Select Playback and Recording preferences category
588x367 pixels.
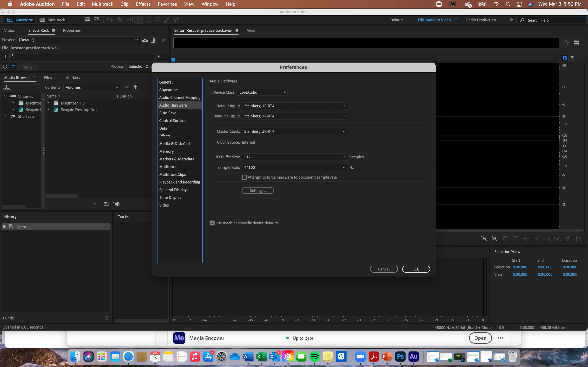(180, 182)
